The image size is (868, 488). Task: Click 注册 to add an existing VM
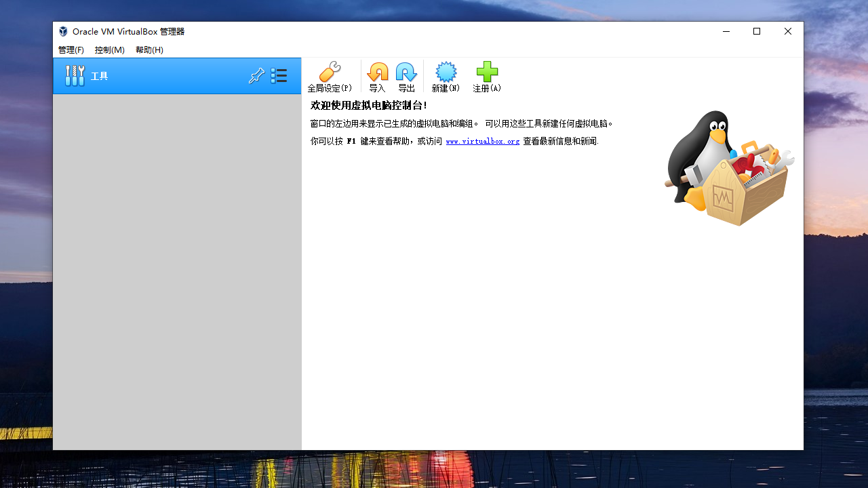tap(486, 76)
